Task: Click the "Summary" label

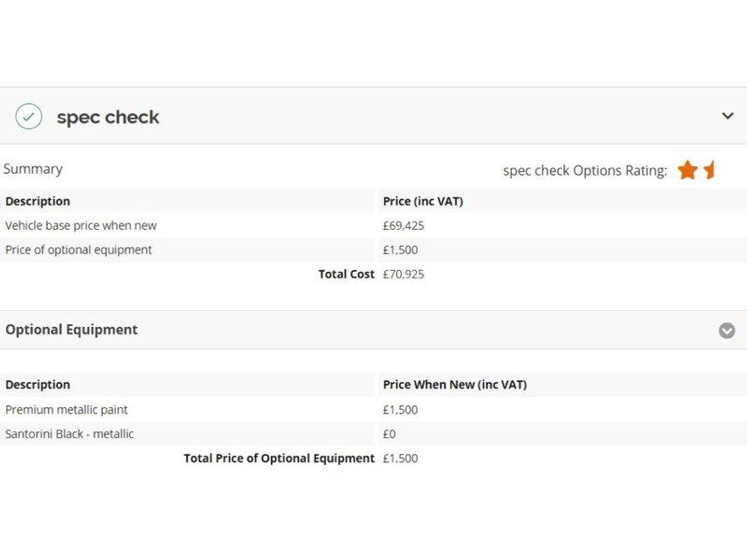Action: (33, 169)
